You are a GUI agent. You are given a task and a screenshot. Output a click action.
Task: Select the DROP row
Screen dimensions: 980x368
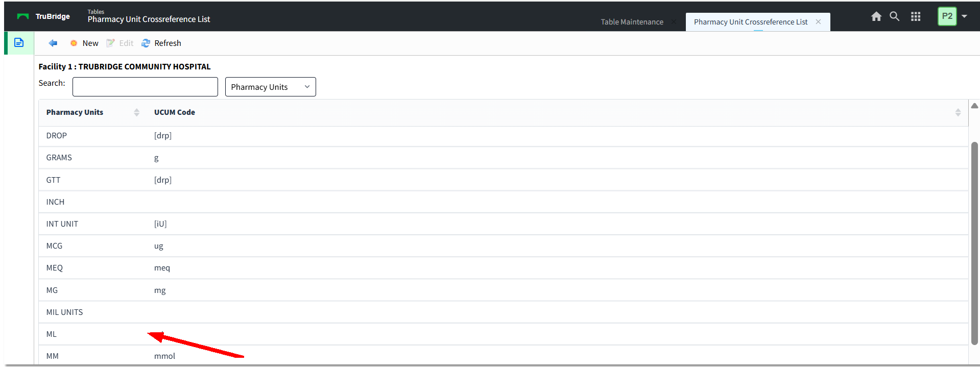pos(504,136)
